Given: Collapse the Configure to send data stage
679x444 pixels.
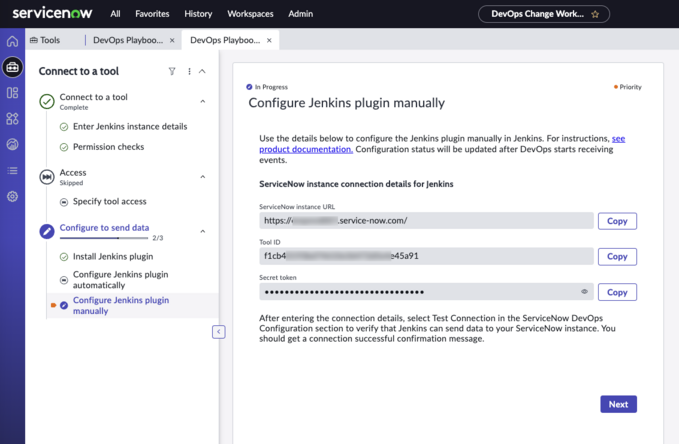Looking at the screenshot, I should coord(202,231).
